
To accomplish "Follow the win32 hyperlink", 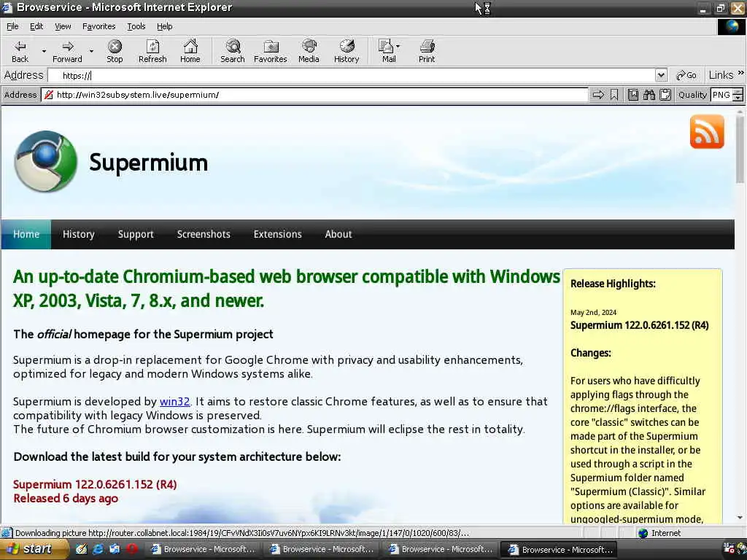I will click(x=174, y=402).
